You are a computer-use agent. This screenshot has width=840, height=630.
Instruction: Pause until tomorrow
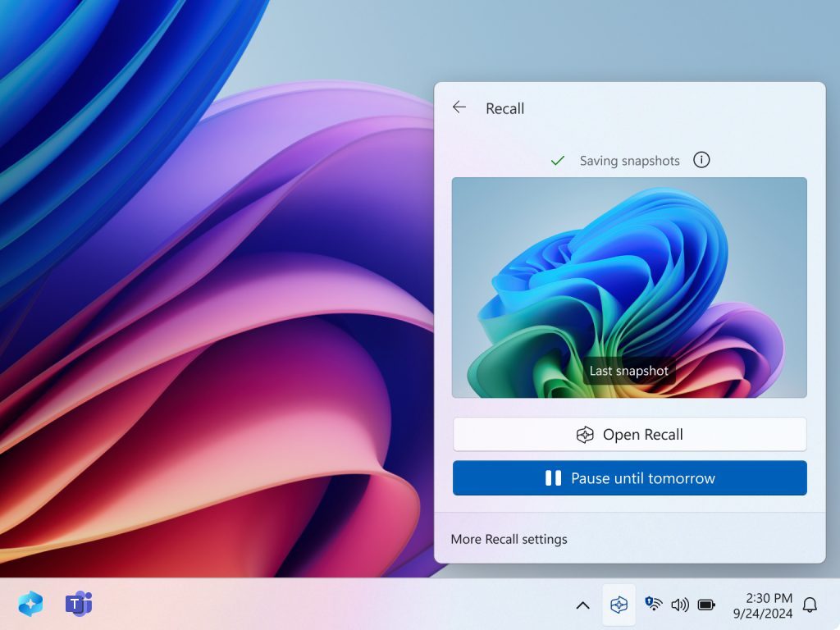pyautogui.click(x=629, y=478)
